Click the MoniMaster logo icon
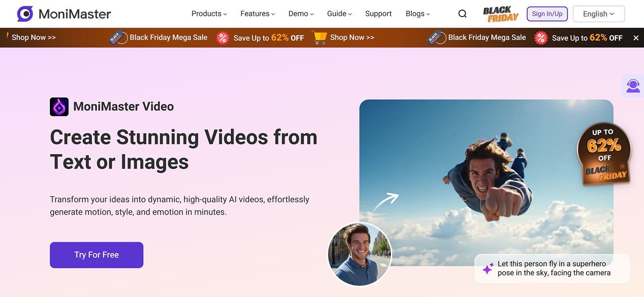 click(25, 14)
